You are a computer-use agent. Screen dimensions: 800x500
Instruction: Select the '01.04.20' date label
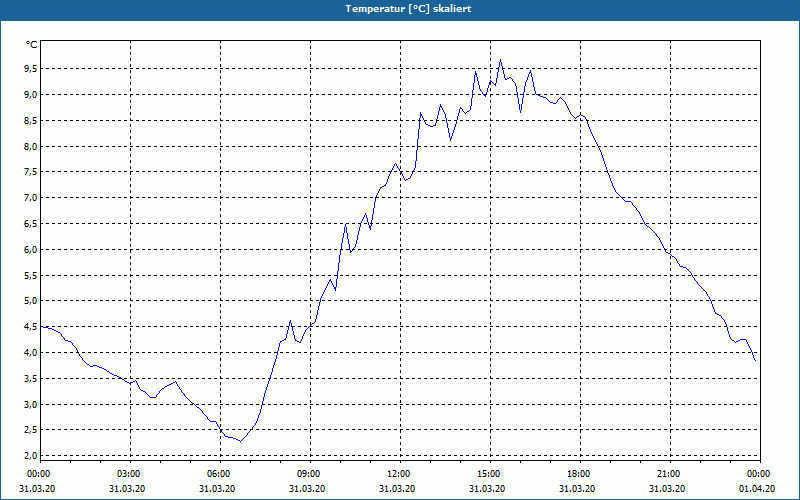(x=757, y=489)
